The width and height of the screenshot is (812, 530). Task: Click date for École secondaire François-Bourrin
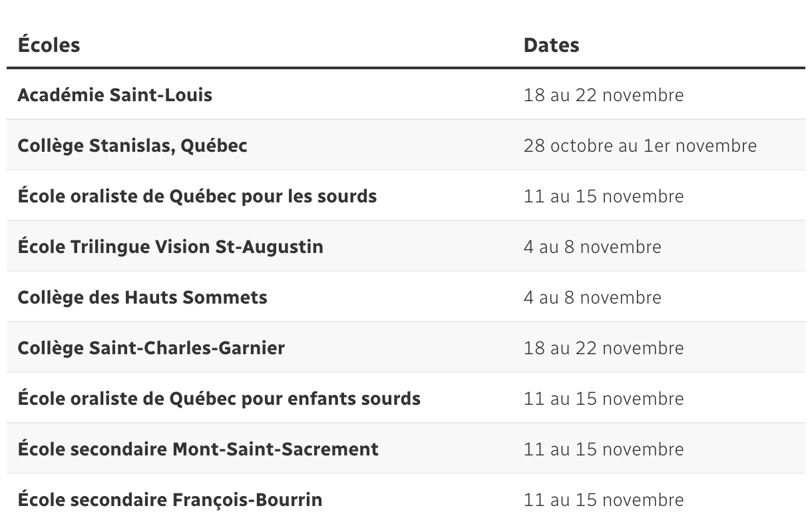pyautogui.click(x=604, y=500)
